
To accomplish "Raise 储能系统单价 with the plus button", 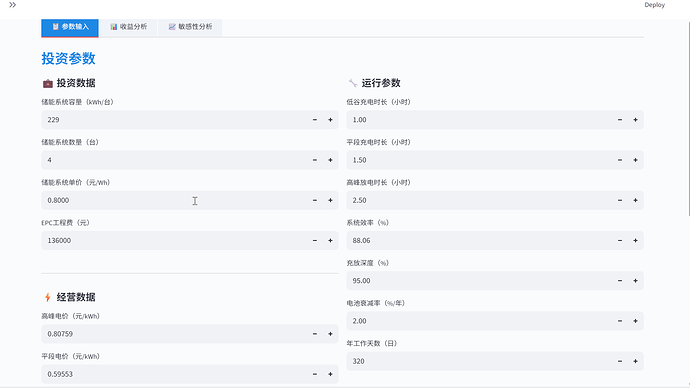I will pyautogui.click(x=330, y=200).
